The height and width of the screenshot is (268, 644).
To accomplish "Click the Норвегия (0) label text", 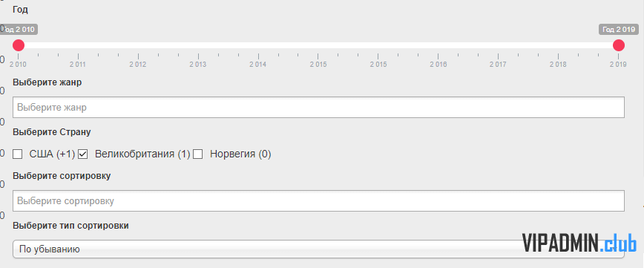I will 240,154.
